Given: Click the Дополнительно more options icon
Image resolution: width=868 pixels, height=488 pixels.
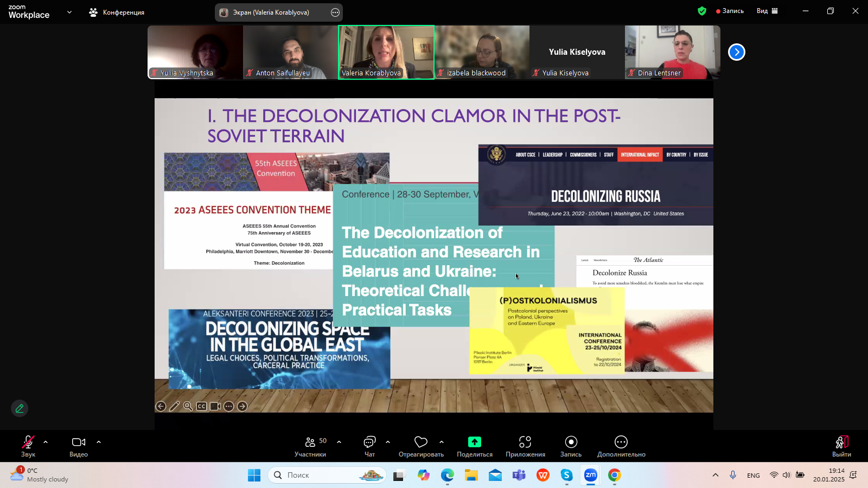Looking at the screenshot, I should click(x=621, y=446).
